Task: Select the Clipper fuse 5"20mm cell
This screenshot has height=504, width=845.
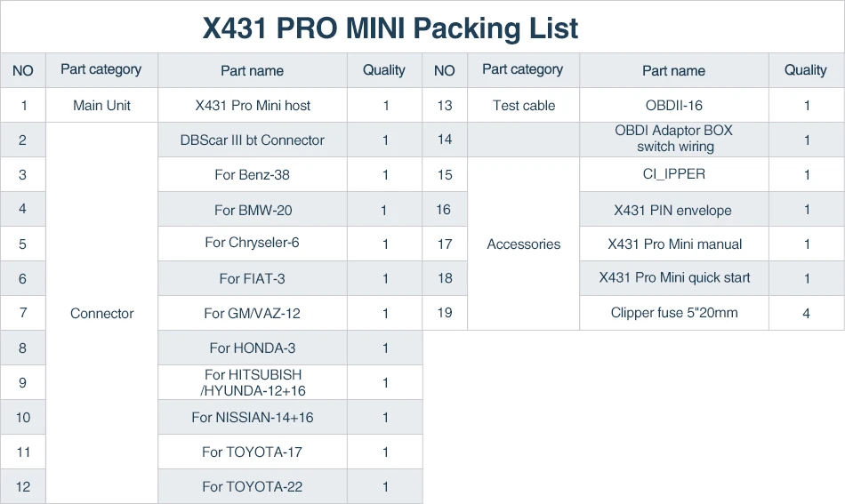Action: click(673, 313)
